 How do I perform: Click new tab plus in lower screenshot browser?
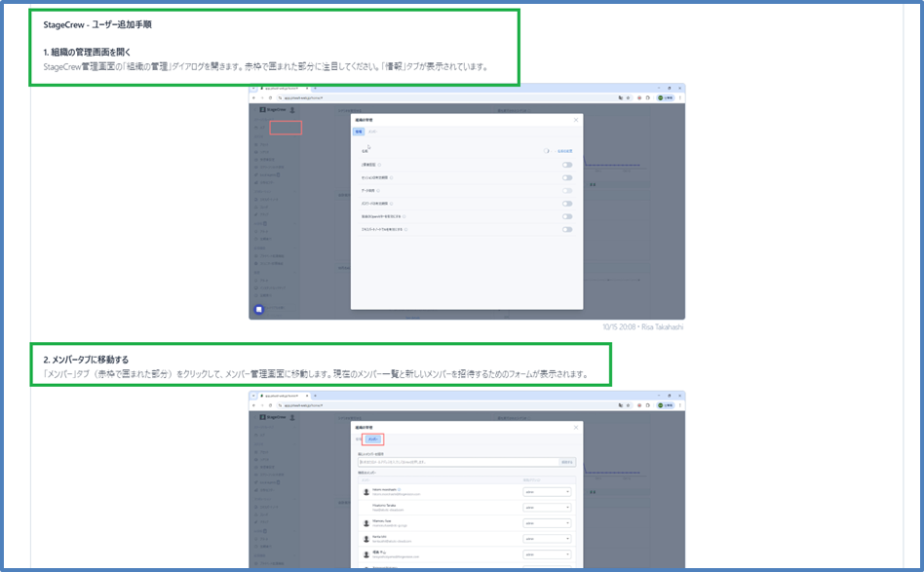(x=315, y=396)
